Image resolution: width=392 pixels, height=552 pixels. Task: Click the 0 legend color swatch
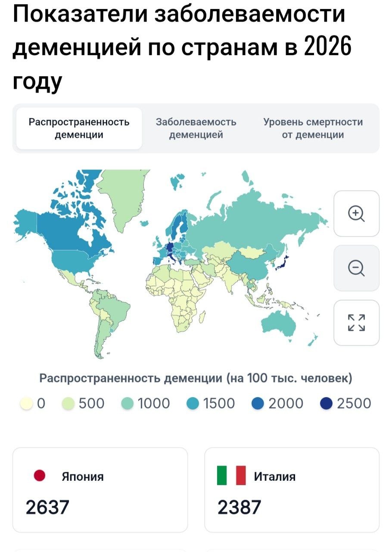pyautogui.click(x=27, y=404)
